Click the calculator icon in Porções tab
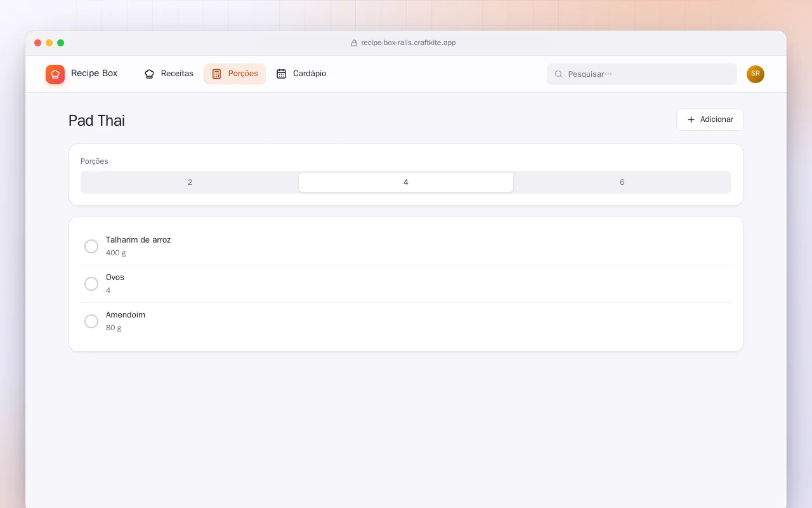Viewport: 812px width, 508px height. [216, 74]
